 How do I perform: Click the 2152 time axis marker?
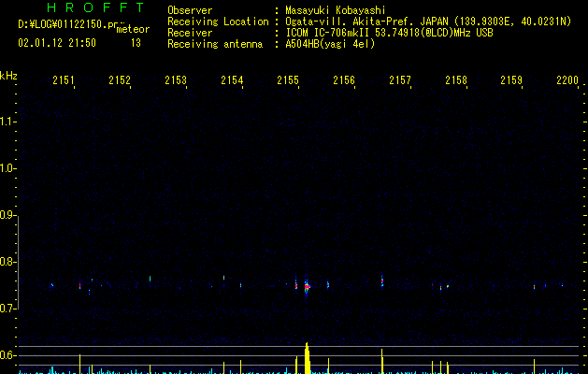pyautogui.click(x=120, y=79)
